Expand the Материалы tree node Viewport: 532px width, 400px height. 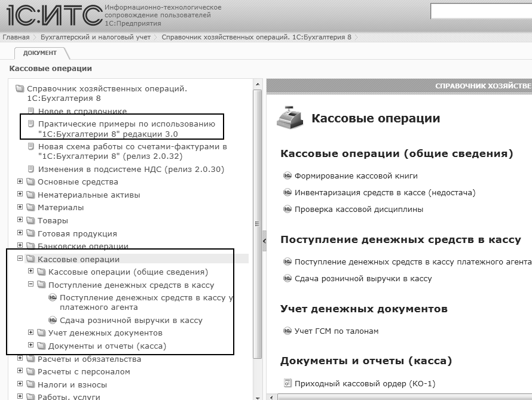coord(20,207)
